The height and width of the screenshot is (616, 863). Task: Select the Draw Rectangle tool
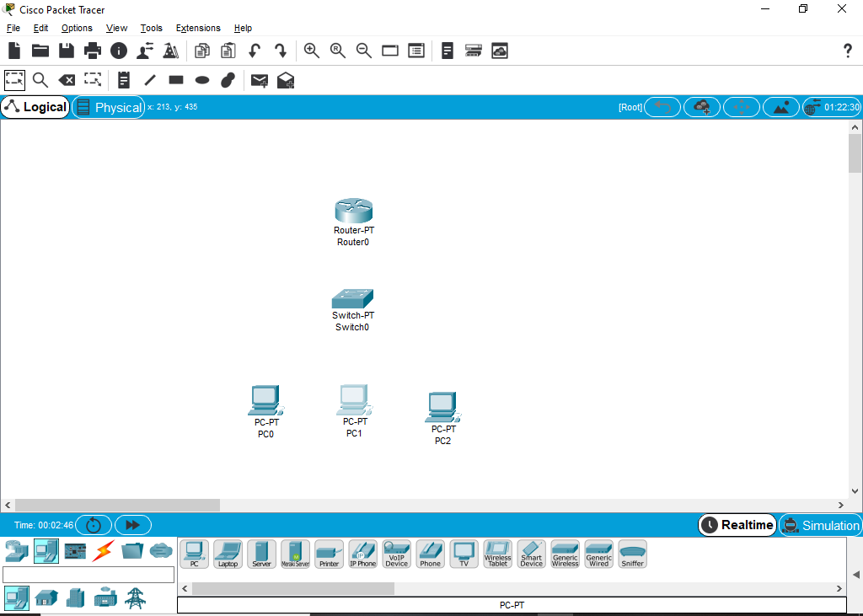pyautogui.click(x=176, y=80)
